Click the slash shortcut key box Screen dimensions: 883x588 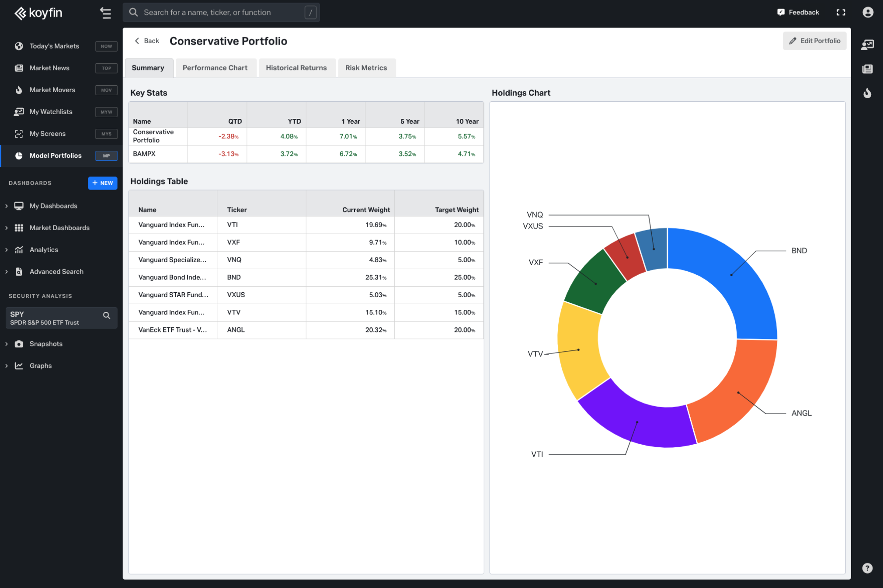click(x=310, y=12)
